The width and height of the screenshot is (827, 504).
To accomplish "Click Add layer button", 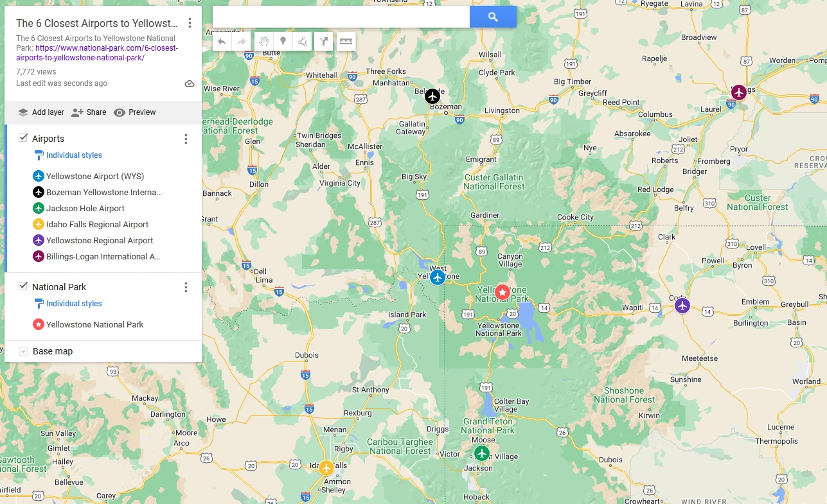I will [41, 112].
